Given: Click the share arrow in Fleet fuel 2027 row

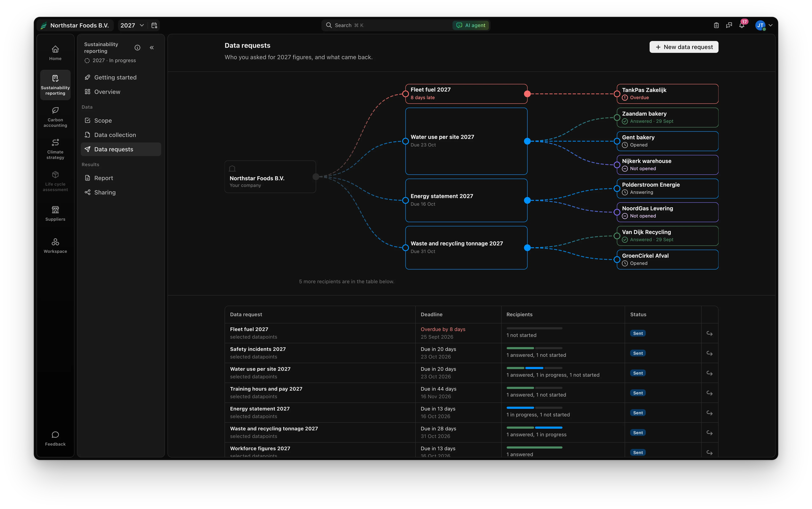Looking at the screenshot, I should click(710, 333).
